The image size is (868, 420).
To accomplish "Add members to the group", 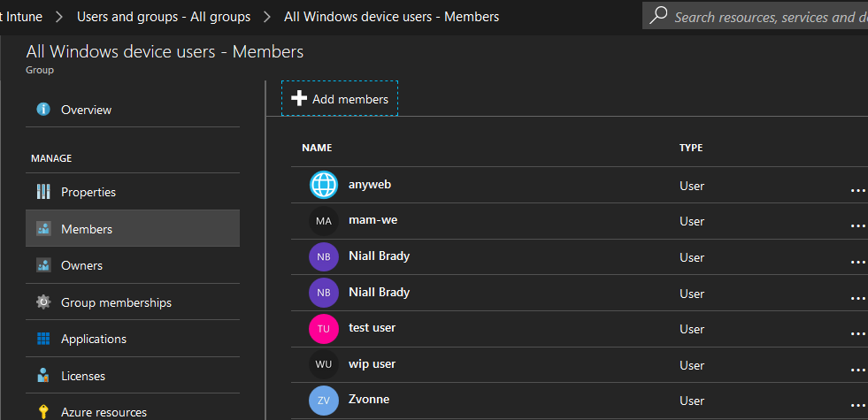I will coord(340,98).
